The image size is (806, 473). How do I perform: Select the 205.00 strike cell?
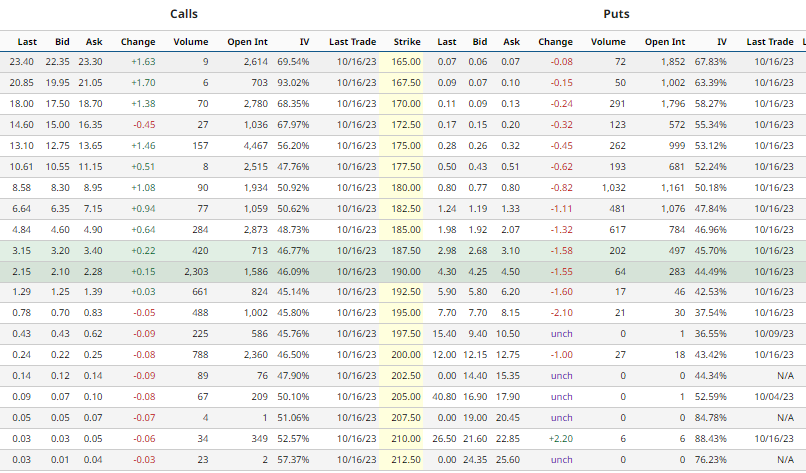[x=401, y=397]
